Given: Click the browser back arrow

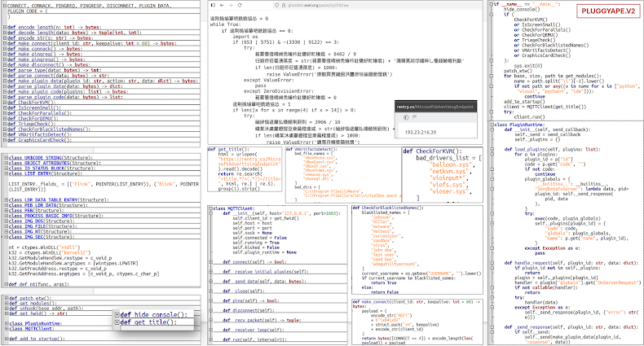Looking at the screenshot, I should (223, 5).
